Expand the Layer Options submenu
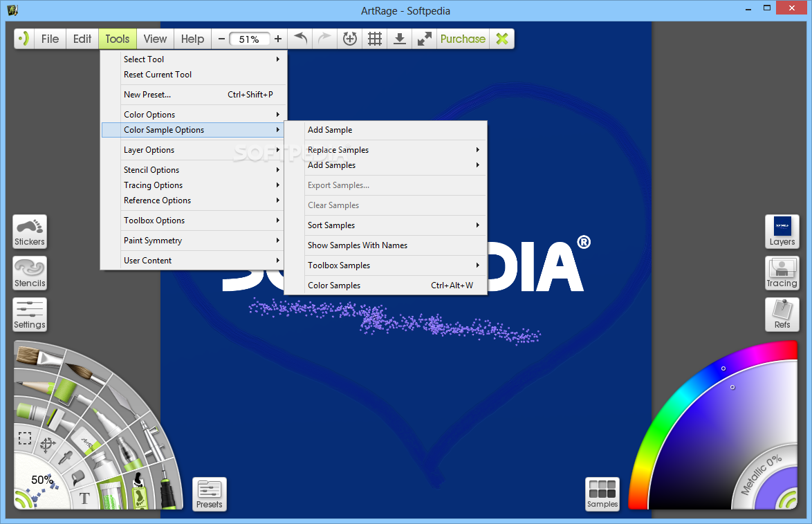This screenshot has width=812, height=524. pyautogui.click(x=194, y=150)
